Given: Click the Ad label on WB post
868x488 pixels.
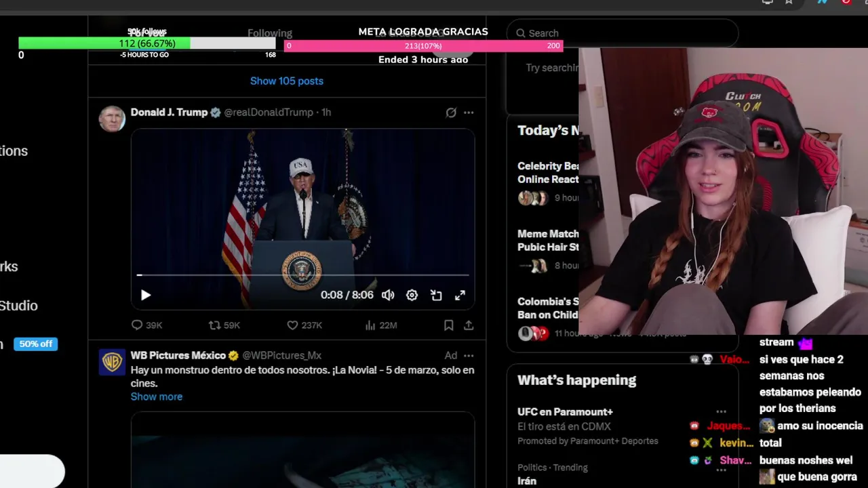Looking at the screenshot, I should [451, 355].
